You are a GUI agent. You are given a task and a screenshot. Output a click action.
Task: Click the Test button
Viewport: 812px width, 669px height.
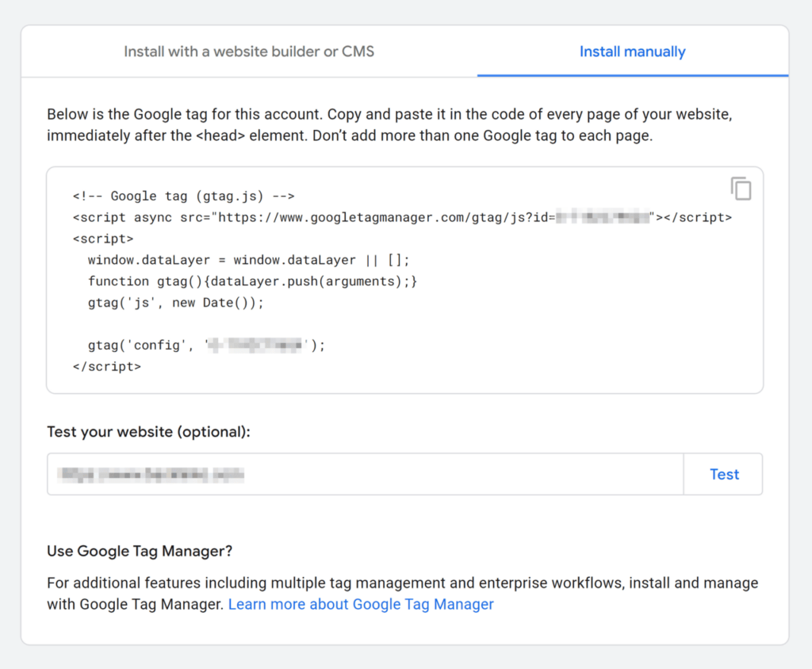723,474
